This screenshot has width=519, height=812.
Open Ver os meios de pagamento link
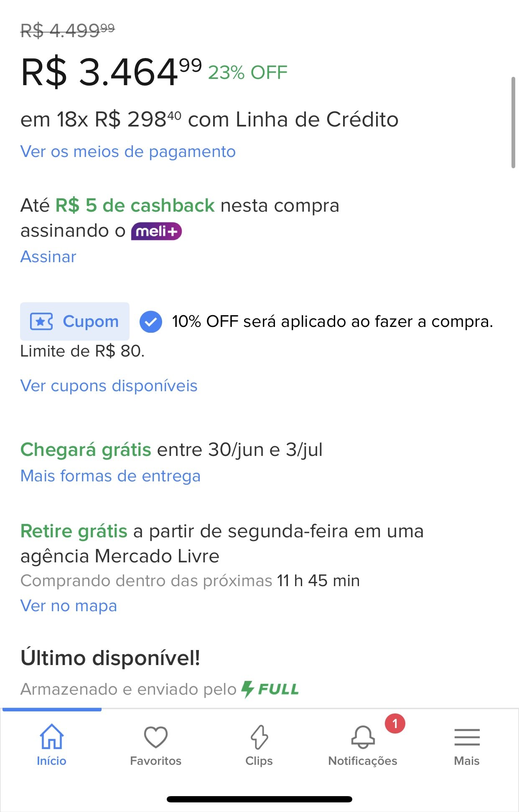point(128,152)
